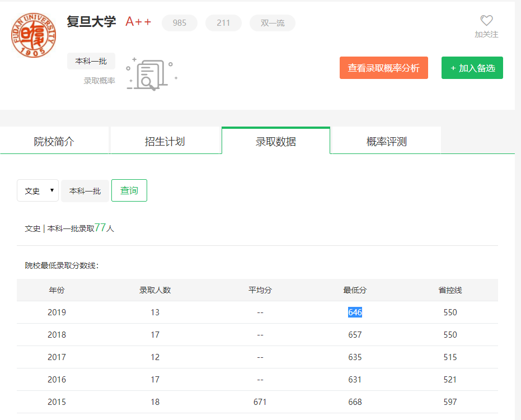This screenshot has height=420, width=521.
Task: Click the 省控线 column header
Action: [450, 290]
